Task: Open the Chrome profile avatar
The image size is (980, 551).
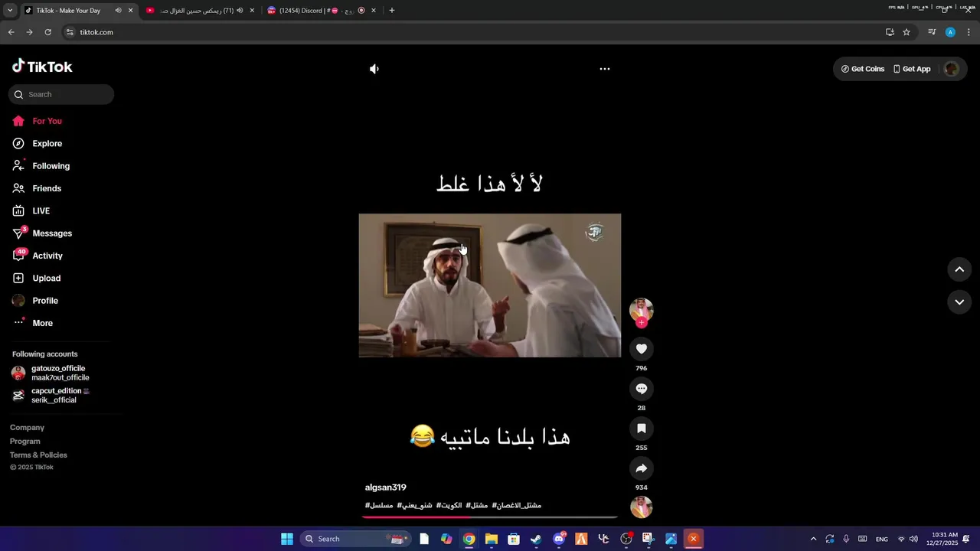Action: tap(950, 32)
